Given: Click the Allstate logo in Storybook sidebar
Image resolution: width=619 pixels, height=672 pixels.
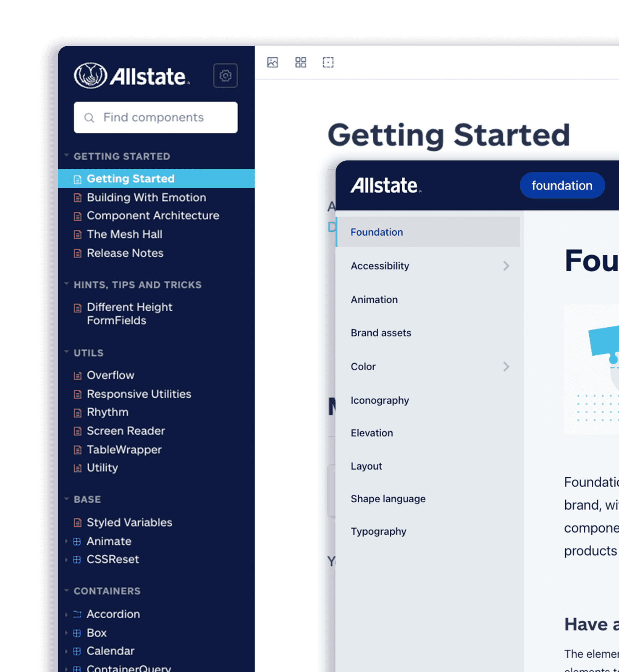Looking at the screenshot, I should tap(132, 76).
